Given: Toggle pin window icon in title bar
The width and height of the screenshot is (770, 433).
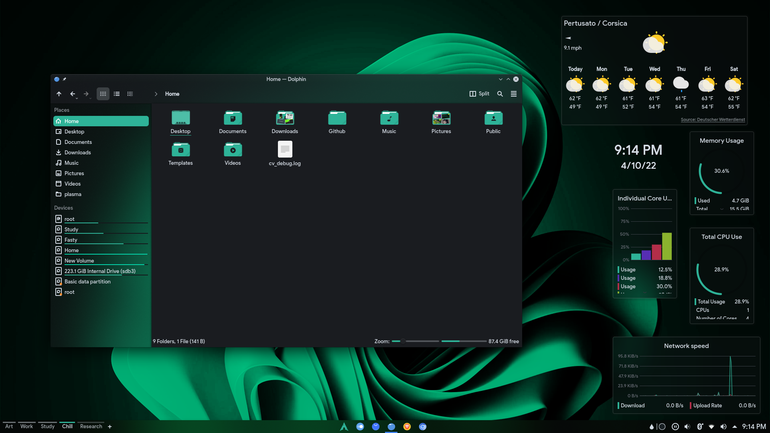Looking at the screenshot, I should point(64,79).
